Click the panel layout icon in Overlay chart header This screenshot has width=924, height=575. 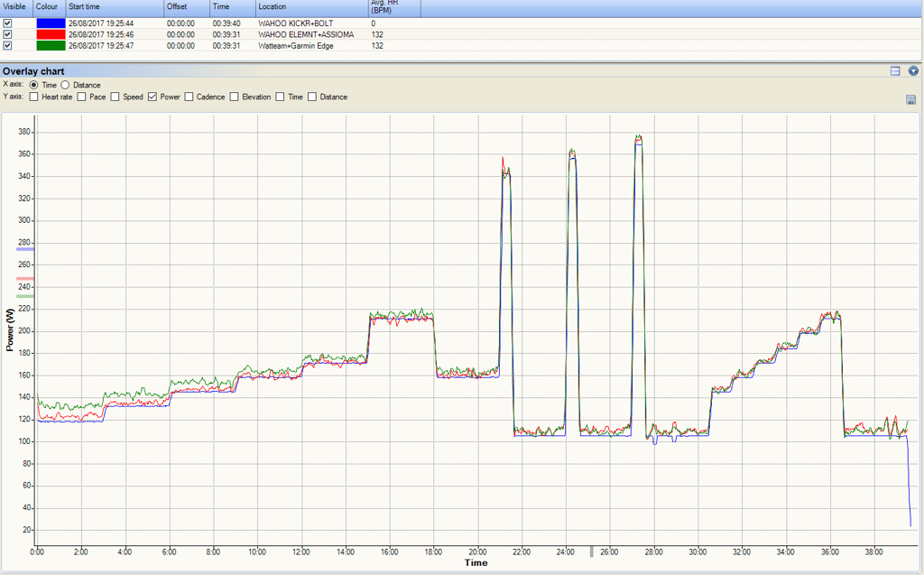[x=895, y=71]
